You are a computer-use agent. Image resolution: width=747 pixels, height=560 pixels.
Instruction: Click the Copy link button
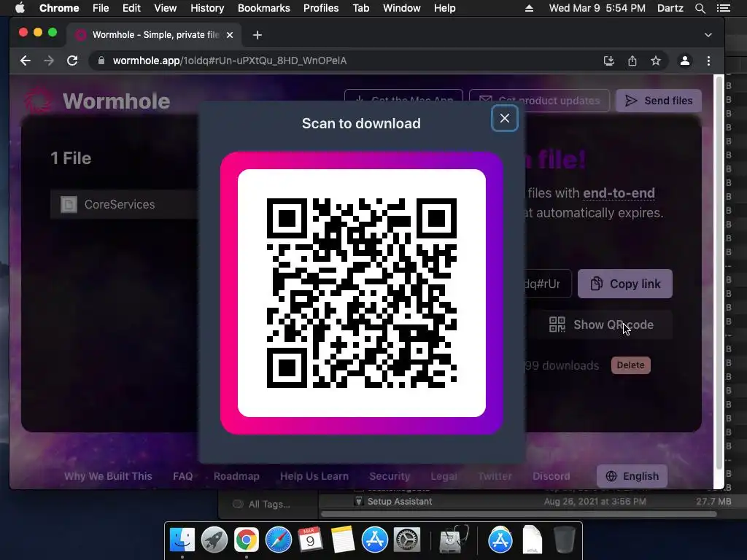pyautogui.click(x=625, y=284)
